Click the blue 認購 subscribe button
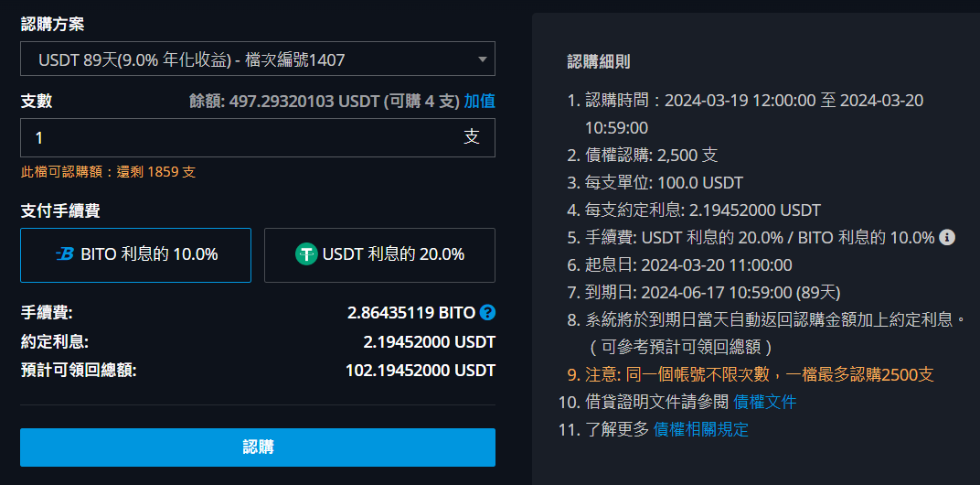This screenshot has height=485, width=980. point(258,447)
